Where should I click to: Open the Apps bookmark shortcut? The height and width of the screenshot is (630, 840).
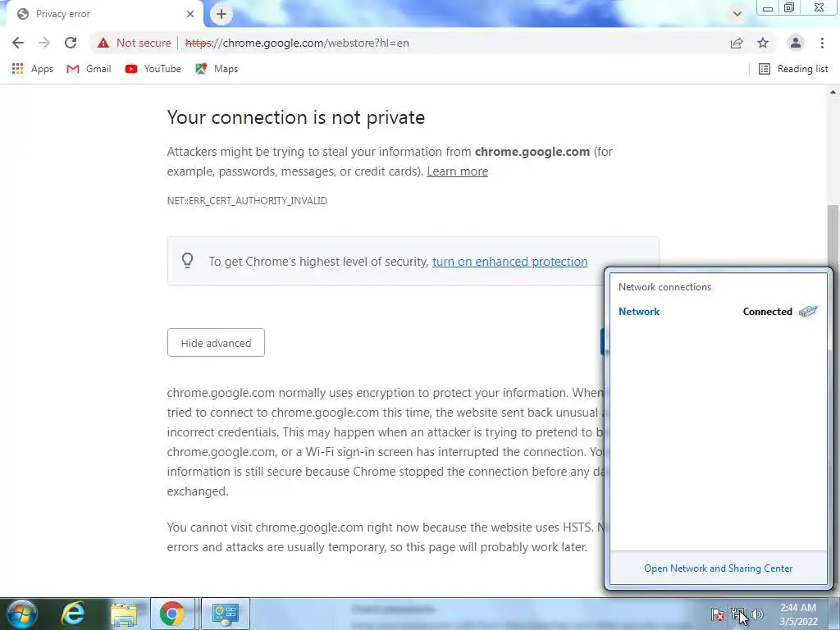32,69
